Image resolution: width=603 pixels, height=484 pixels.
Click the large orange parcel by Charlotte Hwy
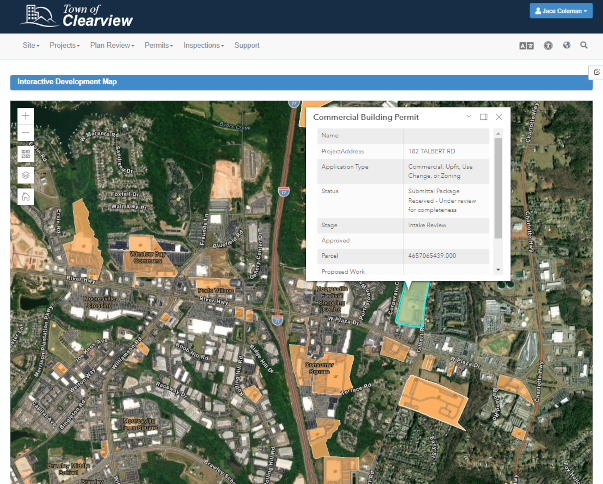pos(433,401)
